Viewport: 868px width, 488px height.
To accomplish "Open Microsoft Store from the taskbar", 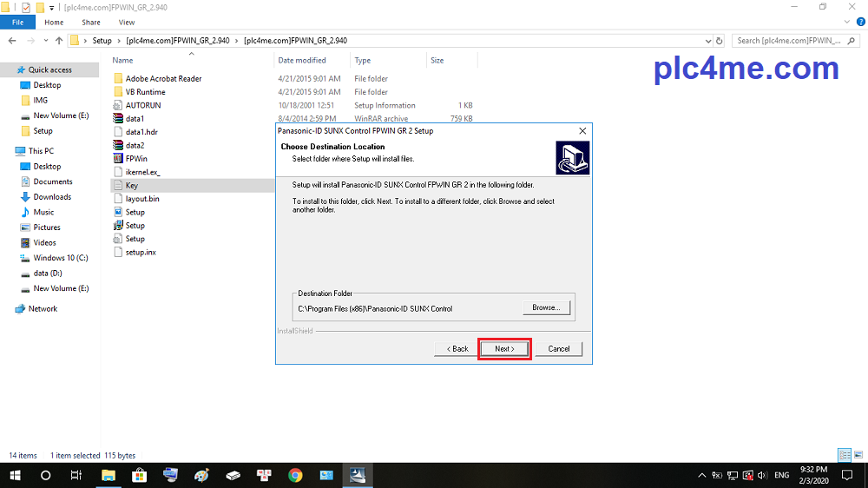I will (139, 475).
